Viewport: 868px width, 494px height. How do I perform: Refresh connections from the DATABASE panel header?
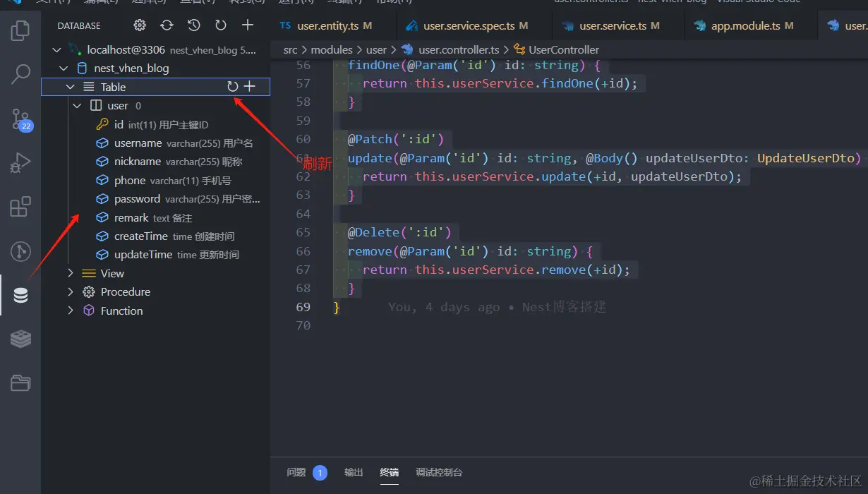click(x=221, y=25)
